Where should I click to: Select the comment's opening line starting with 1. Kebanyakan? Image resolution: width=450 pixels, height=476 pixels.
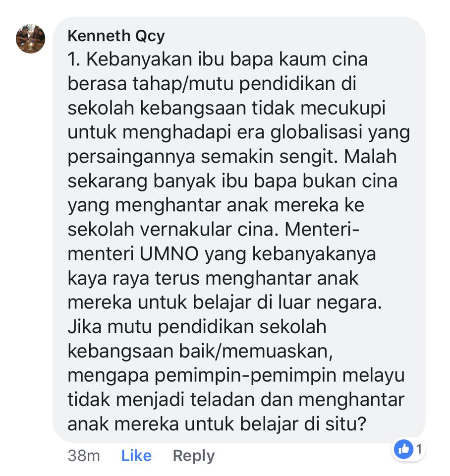[218, 59]
